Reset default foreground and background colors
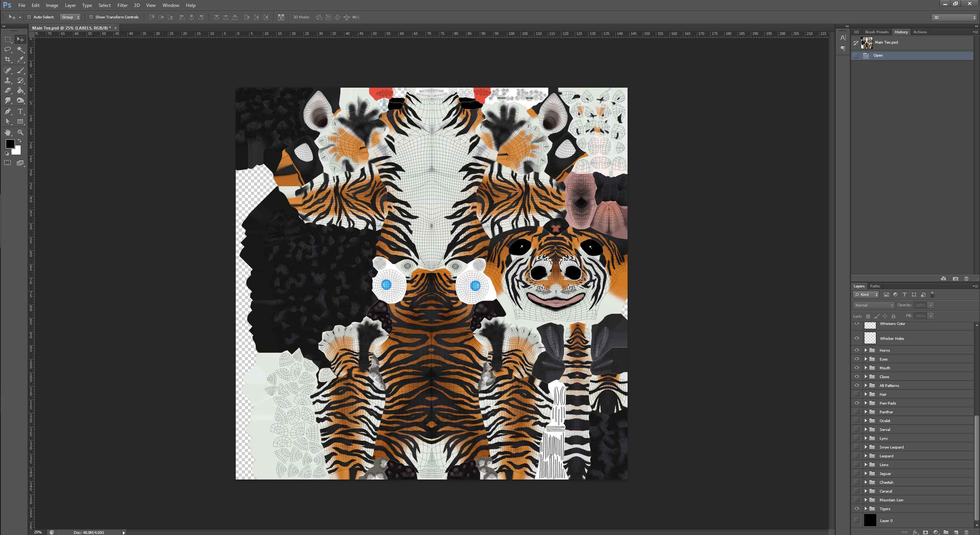The image size is (980, 535). (7, 153)
